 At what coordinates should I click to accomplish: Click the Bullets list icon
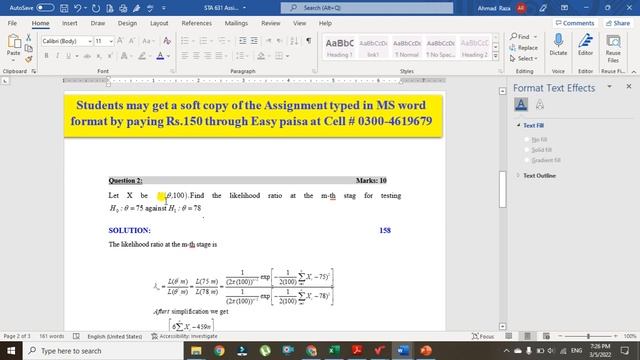point(184,41)
